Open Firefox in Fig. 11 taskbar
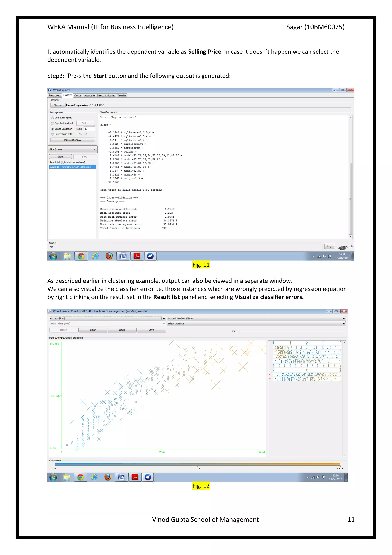The image size is (392, 555). point(109,256)
